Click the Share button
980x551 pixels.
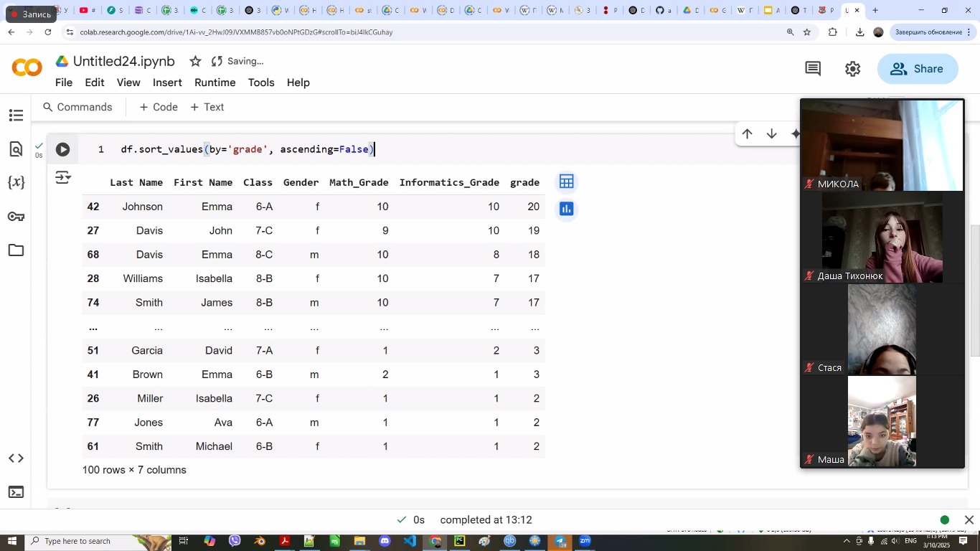[917, 69]
